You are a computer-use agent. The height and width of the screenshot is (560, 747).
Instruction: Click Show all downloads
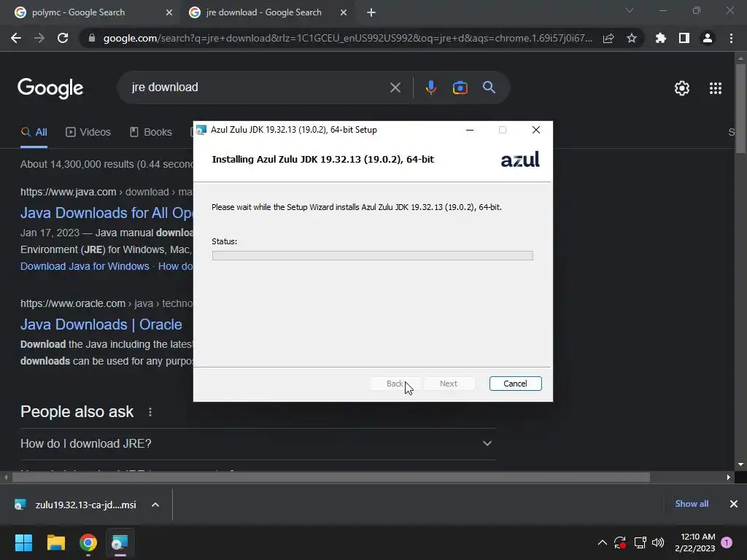pyautogui.click(x=692, y=504)
